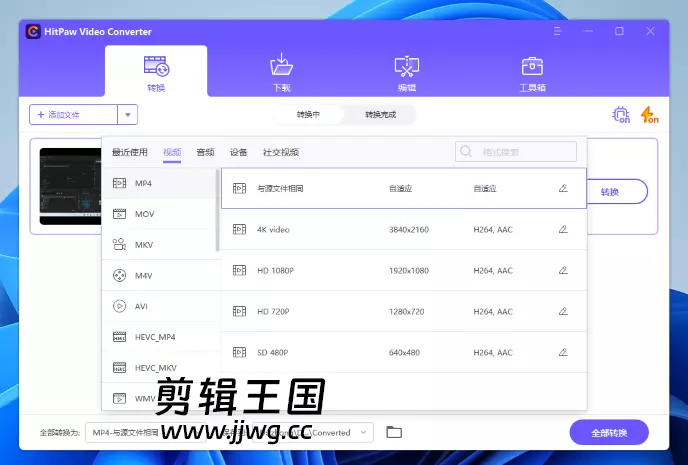Click the film icon beside HD 720P
The width and height of the screenshot is (688, 465).
[x=240, y=311]
